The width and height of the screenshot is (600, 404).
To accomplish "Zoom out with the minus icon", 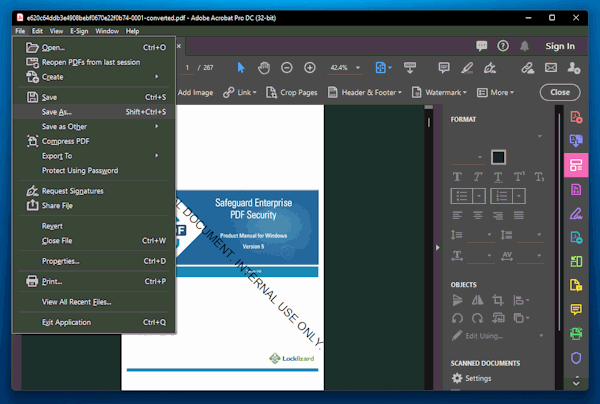I will 287,68.
